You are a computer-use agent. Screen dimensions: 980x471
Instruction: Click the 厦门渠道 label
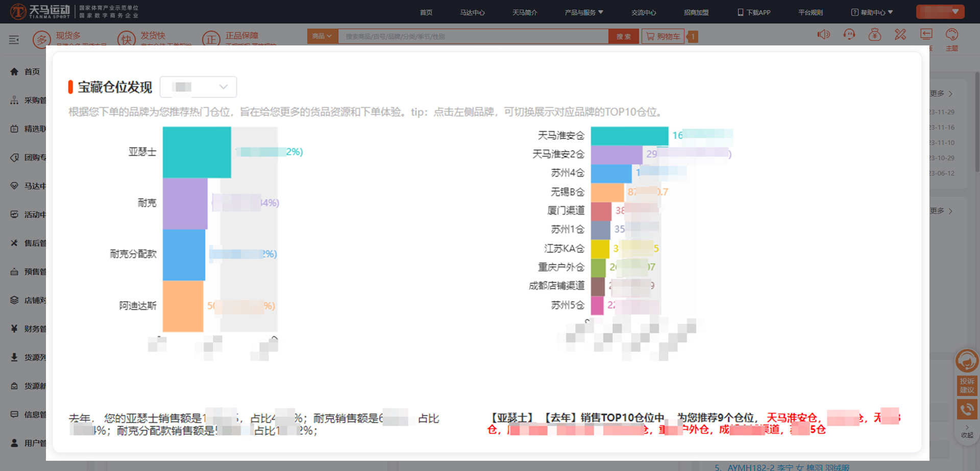tap(566, 211)
